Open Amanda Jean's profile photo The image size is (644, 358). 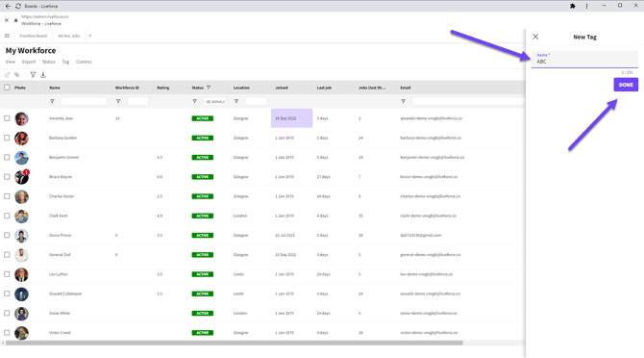21,118
